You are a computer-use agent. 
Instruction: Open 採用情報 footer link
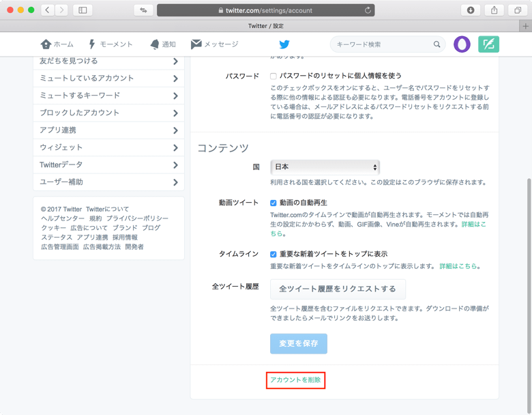125,238
